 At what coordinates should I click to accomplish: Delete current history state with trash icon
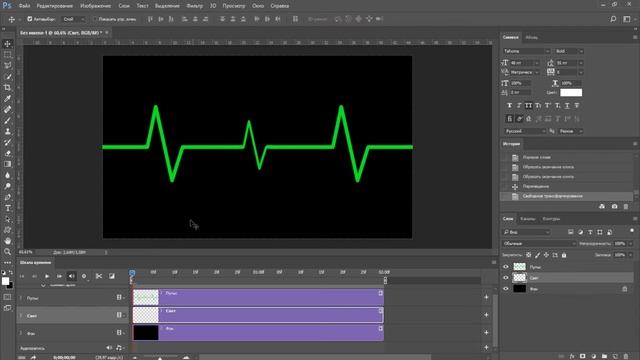pyautogui.click(x=626, y=207)
